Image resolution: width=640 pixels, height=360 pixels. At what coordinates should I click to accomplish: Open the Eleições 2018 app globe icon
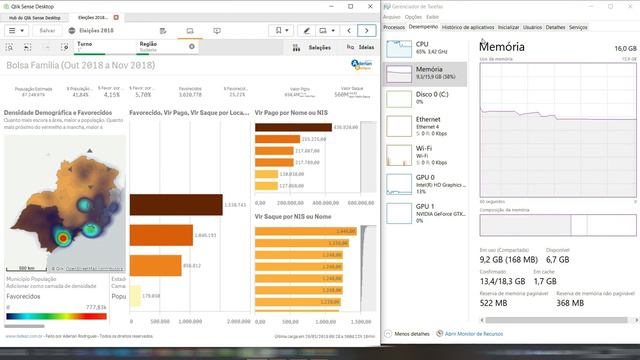72,31
